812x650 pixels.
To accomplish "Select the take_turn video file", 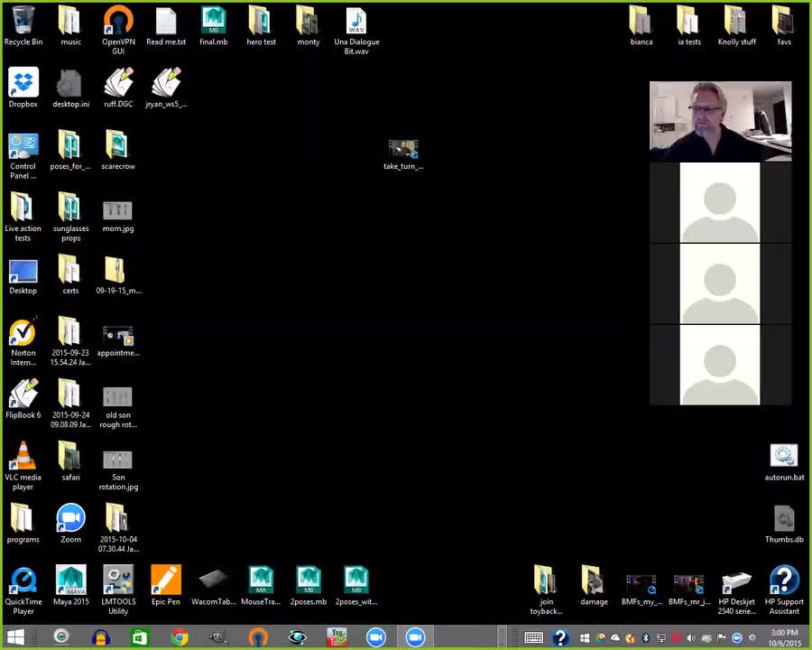I will click(403, 154).
